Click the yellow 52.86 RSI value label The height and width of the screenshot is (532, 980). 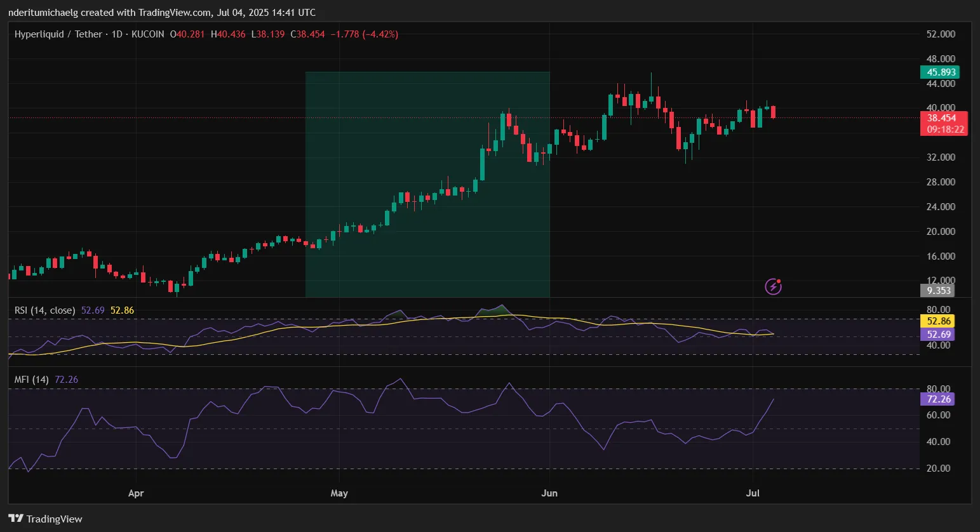tap(937, 321)
